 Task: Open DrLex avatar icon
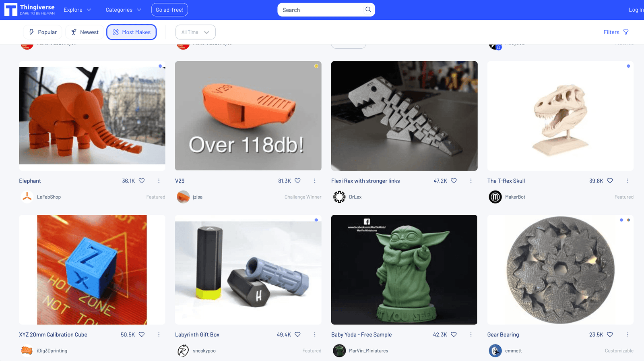pyautogui.click(x=339, y=197)
